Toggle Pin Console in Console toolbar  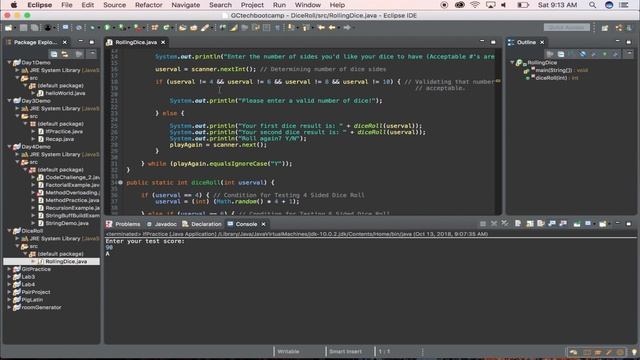[577, 224]
